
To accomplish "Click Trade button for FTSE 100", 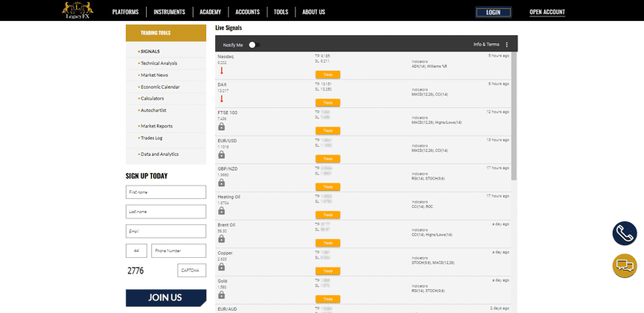I will (328, 130).
